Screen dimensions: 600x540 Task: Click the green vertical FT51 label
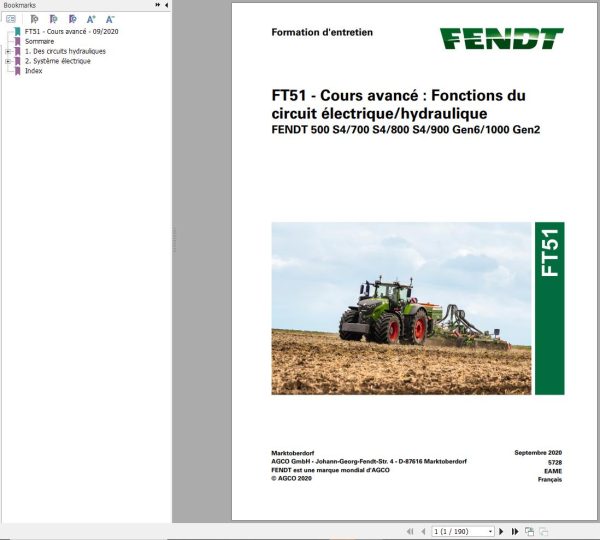coord(550,308)
